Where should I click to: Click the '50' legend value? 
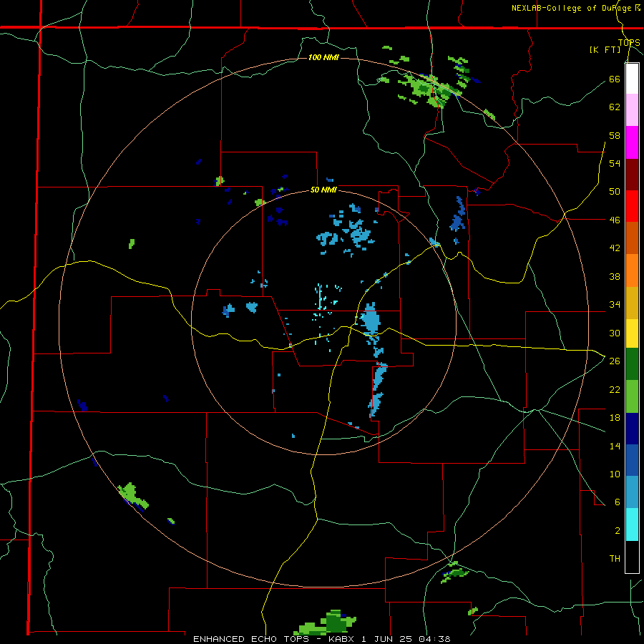(x=615, y=192)
